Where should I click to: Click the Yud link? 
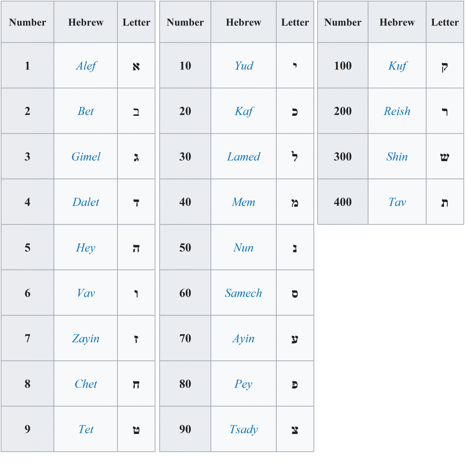[x=244, y=66]
